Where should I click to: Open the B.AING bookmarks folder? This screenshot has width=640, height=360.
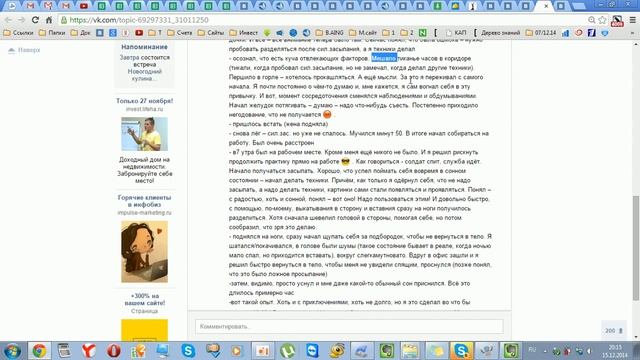click(330, 33)
